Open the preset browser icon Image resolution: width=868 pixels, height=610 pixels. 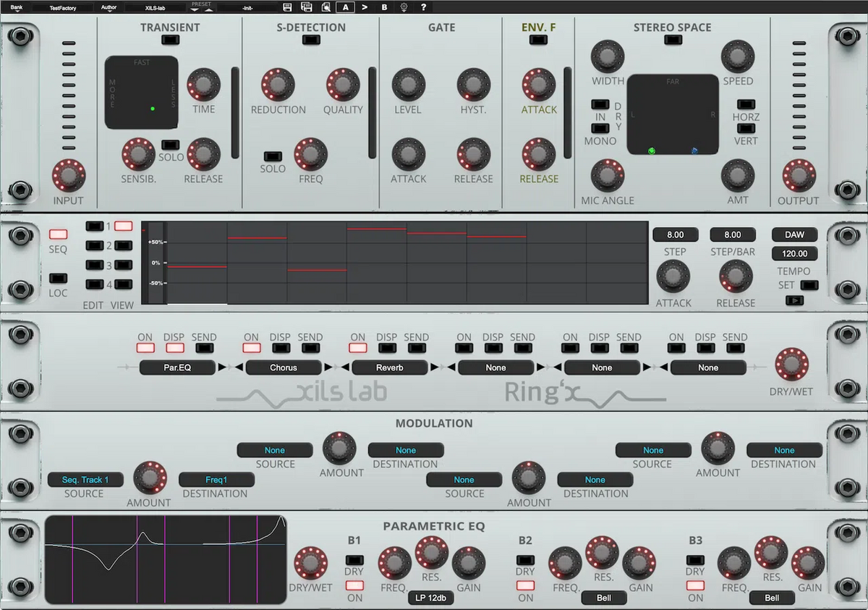(325, 7)
